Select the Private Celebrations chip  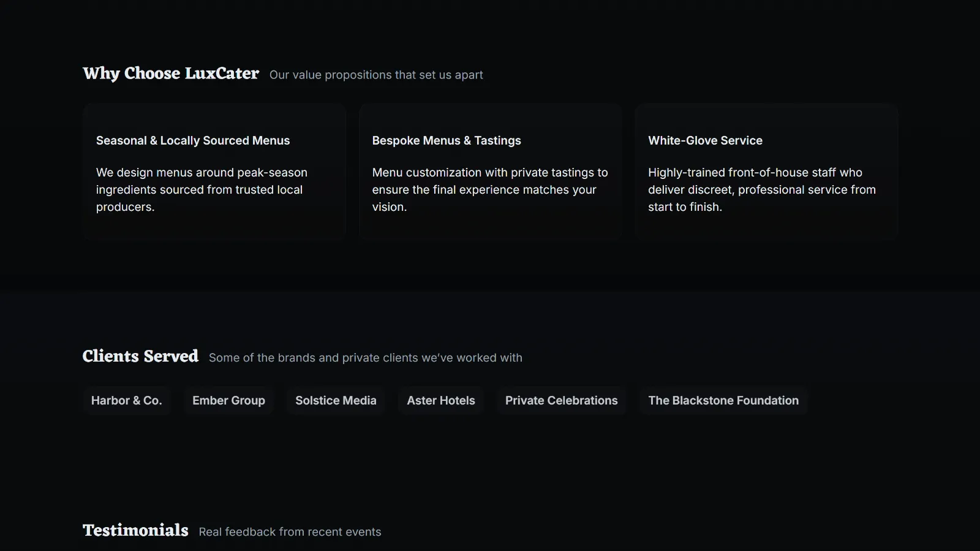(561, 400)
